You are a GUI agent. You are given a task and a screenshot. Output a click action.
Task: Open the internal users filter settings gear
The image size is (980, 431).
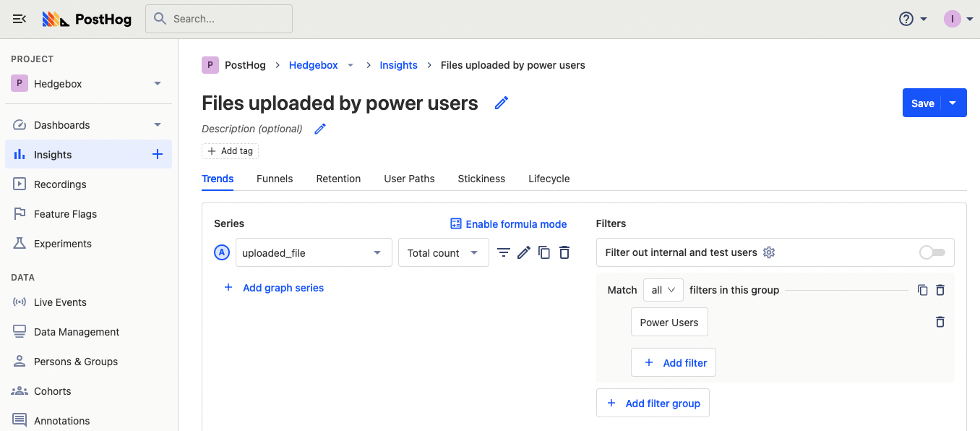pos(769,252)
